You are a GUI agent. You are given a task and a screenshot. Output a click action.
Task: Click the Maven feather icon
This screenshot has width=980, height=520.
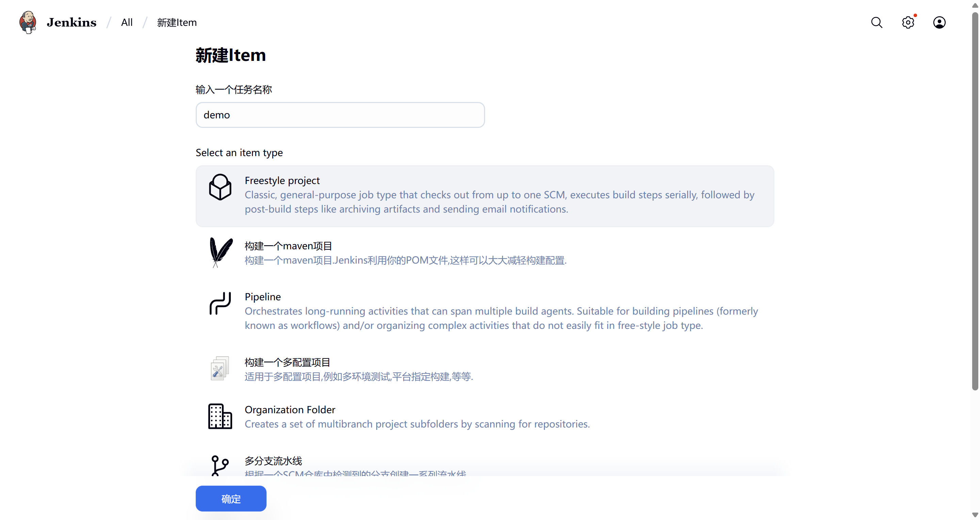pyautogui.click(x=220, y=252)
